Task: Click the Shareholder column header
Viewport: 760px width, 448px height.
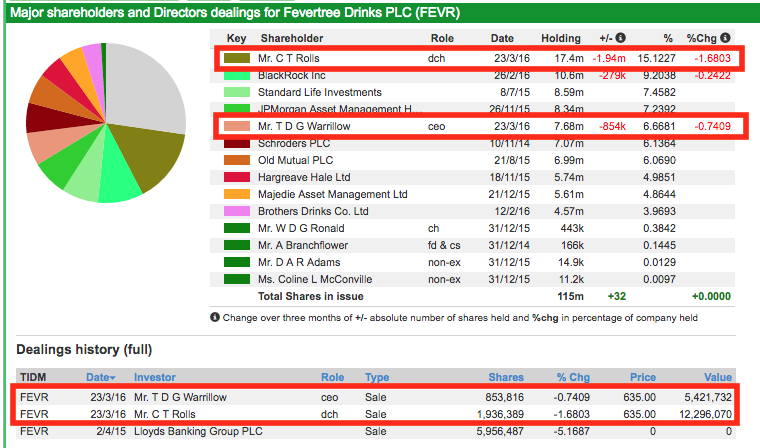Action: coord(292,38)
